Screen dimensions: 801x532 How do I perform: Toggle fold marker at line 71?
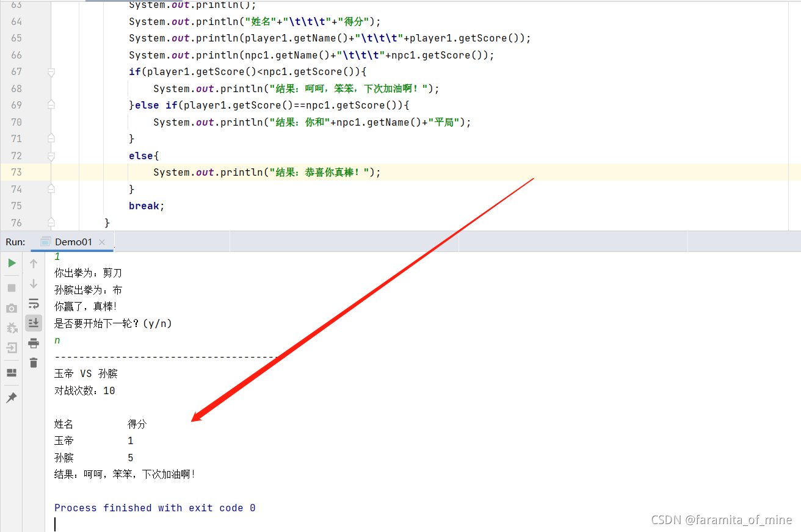pos(51,138)
